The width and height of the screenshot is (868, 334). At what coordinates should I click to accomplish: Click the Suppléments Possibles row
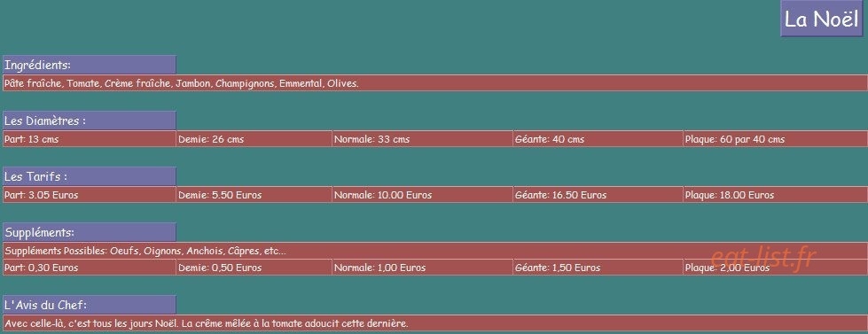click(435, 251)
